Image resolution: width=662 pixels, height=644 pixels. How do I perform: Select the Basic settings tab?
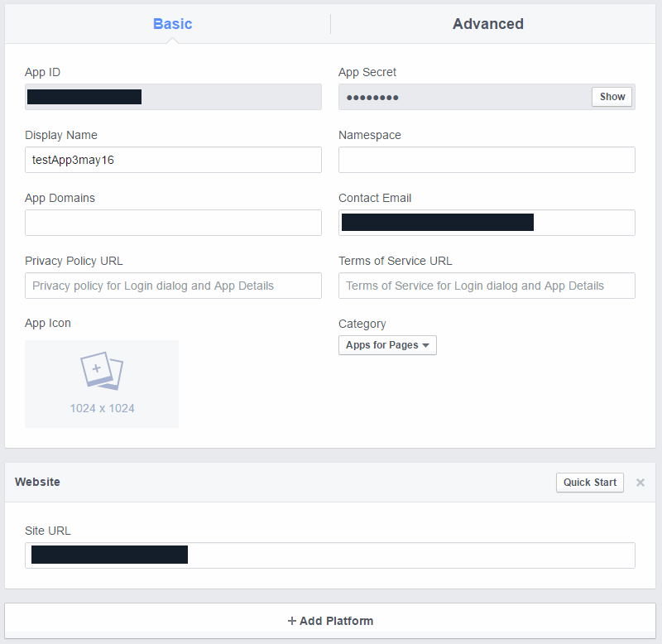coord(172,24)
